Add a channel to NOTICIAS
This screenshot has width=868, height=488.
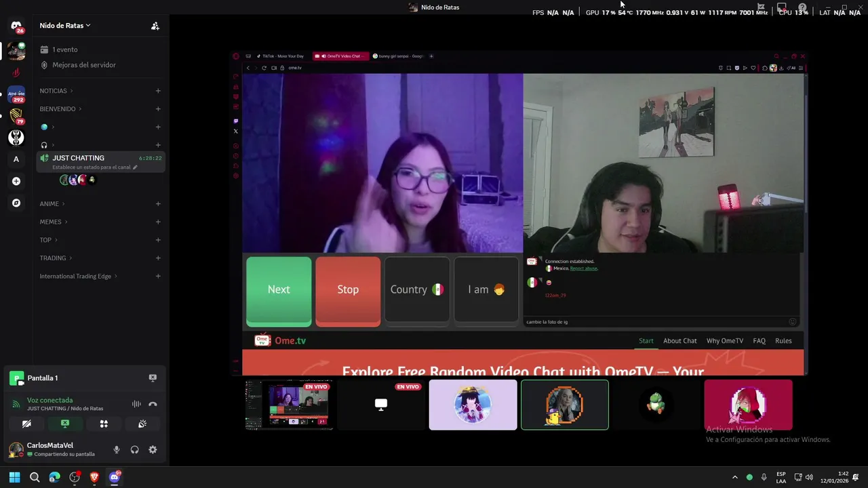coord(158,91)
